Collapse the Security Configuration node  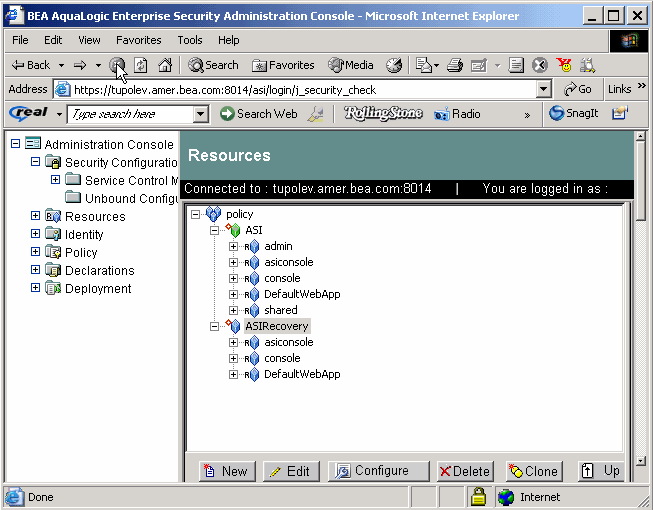(x=35, y=162)
